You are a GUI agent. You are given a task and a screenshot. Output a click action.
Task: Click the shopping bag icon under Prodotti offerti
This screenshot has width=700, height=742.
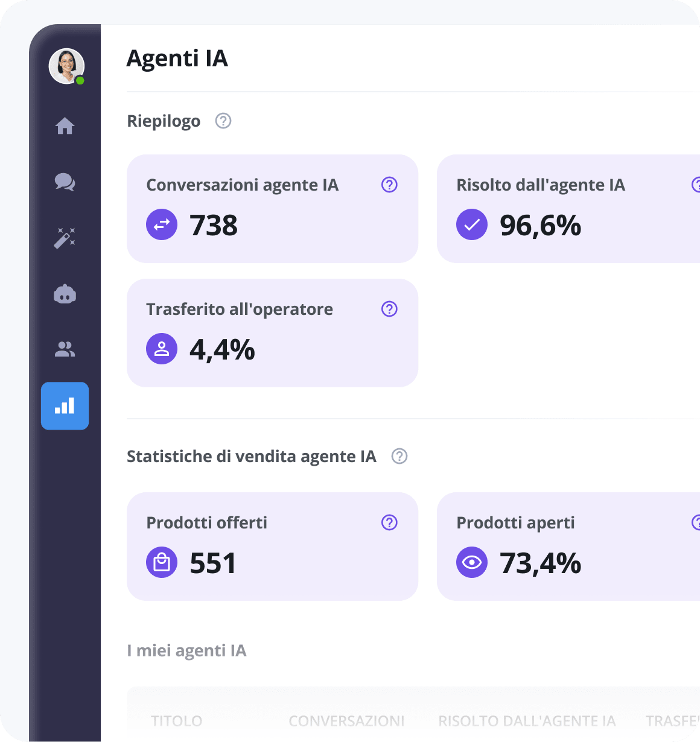pos(162,562)
